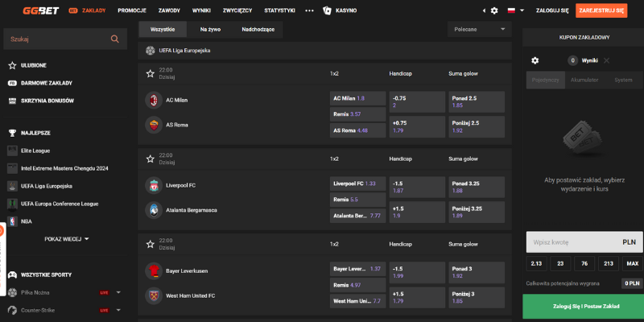
Task: Toggle favorite star for Liverpool match
Action: coord(150,159)
